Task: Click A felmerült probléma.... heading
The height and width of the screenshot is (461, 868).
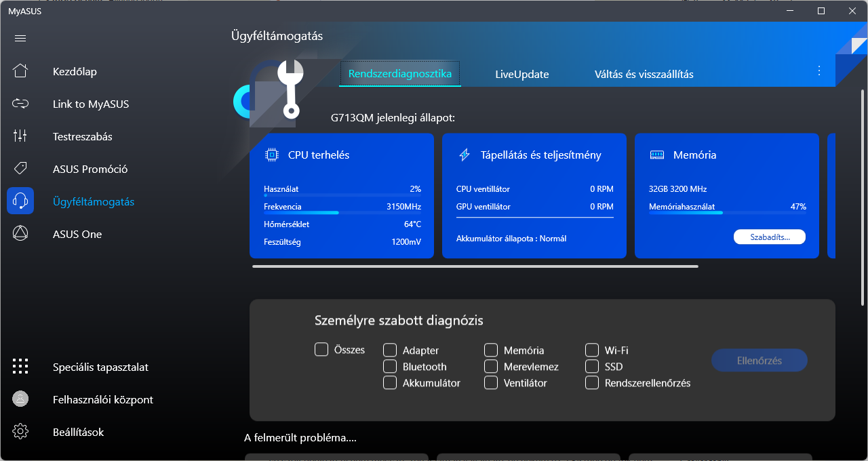Action: pyautogui.click(x=300, y=438)
